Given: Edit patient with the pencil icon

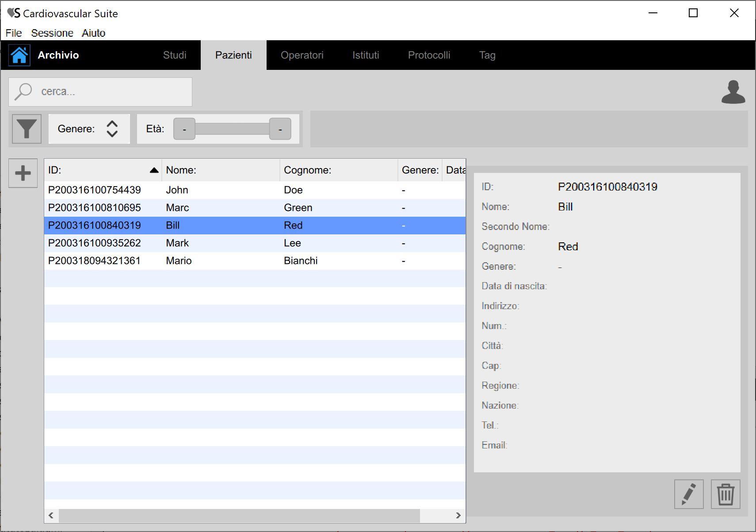Looking at the screenshot, I should 688,494.
